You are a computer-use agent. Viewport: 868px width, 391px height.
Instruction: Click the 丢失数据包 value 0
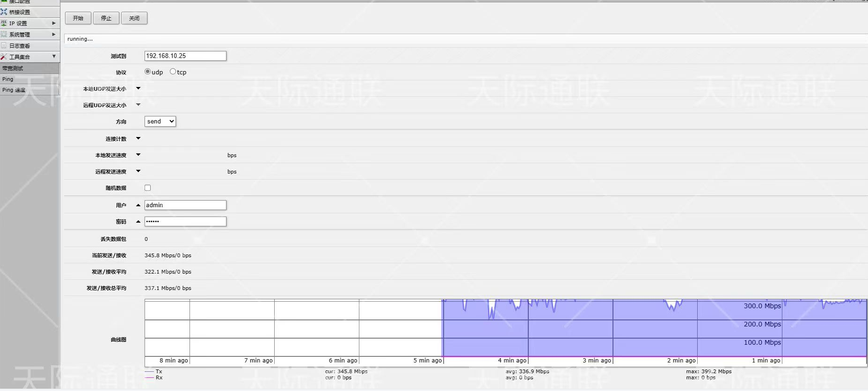[146, 239]
